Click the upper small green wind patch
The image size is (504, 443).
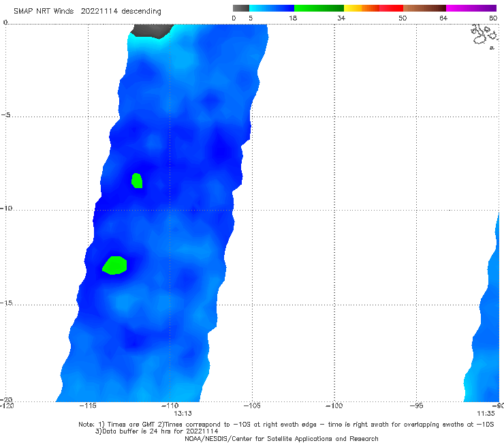point(137,181)
